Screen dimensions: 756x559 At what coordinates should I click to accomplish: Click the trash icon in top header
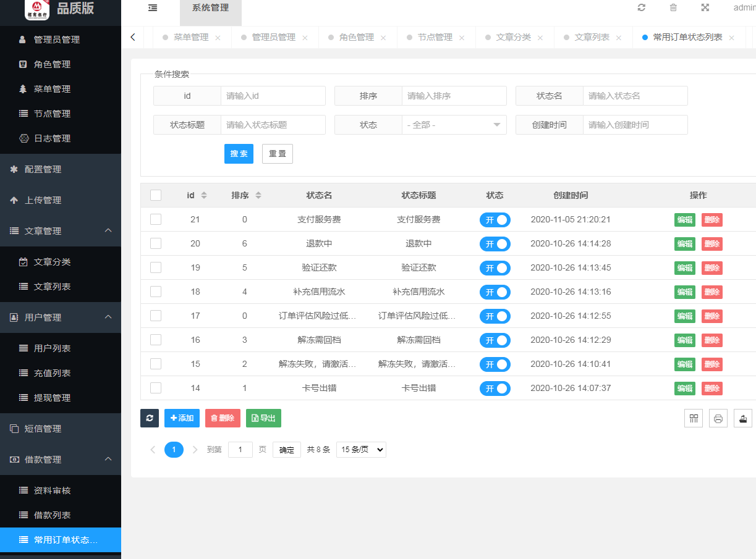click(673, 7)
